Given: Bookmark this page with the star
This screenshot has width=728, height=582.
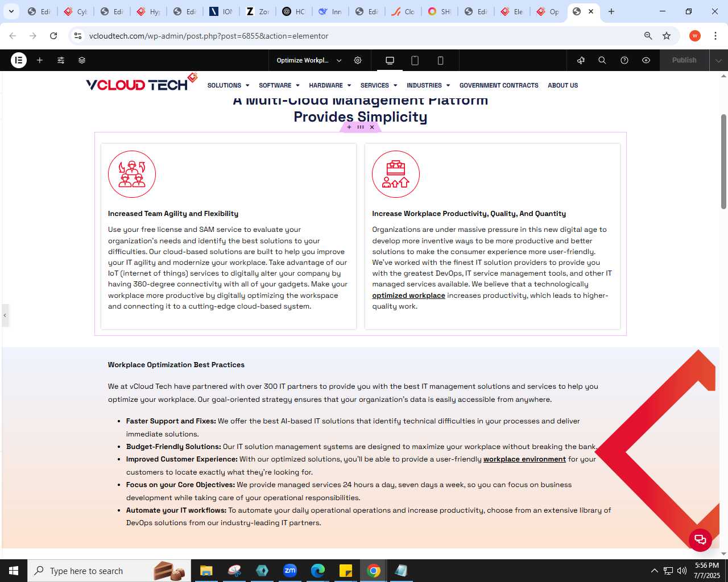Looking at the screenshot, I should tap(667, 36).
